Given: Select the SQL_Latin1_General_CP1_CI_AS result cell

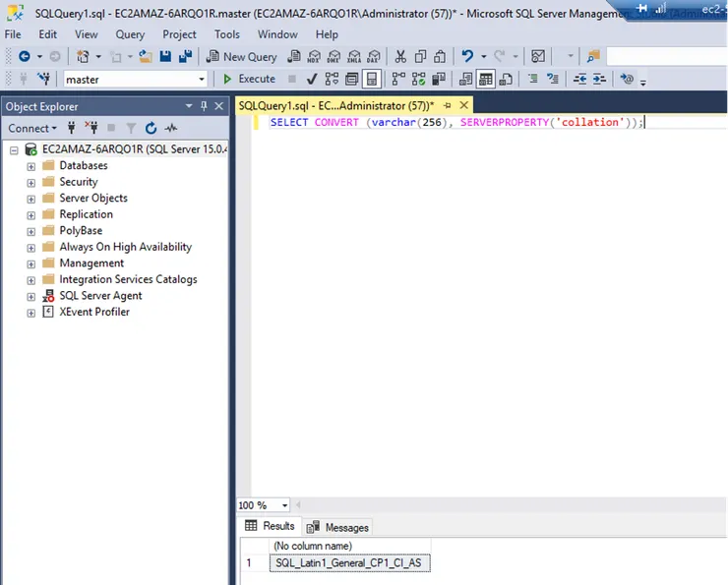Looking at the screenshot, I should point(351,562).
